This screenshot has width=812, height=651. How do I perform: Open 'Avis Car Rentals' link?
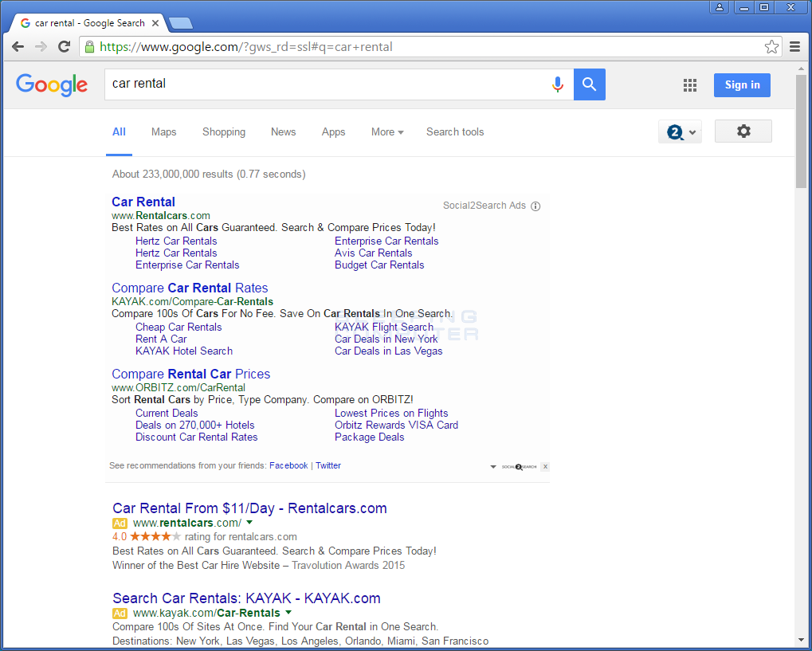click(374, 253)
